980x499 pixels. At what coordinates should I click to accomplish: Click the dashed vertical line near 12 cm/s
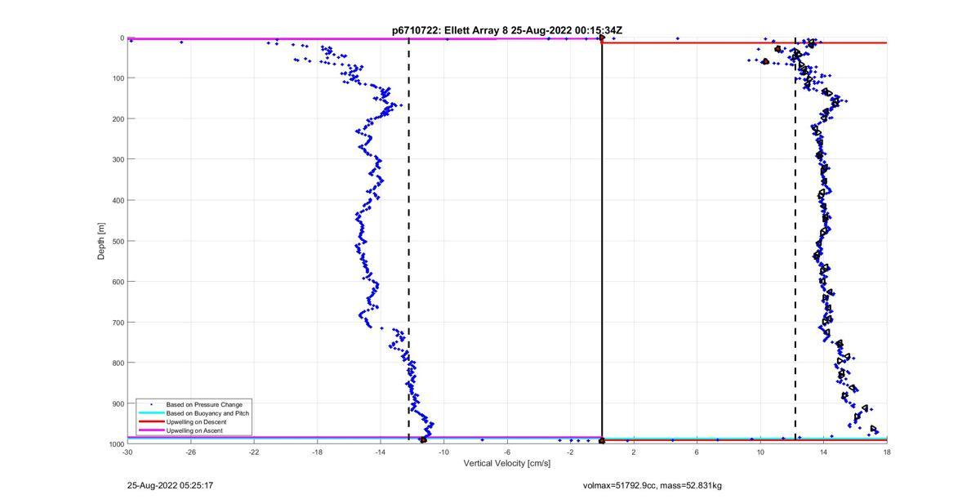coord(795,241)
